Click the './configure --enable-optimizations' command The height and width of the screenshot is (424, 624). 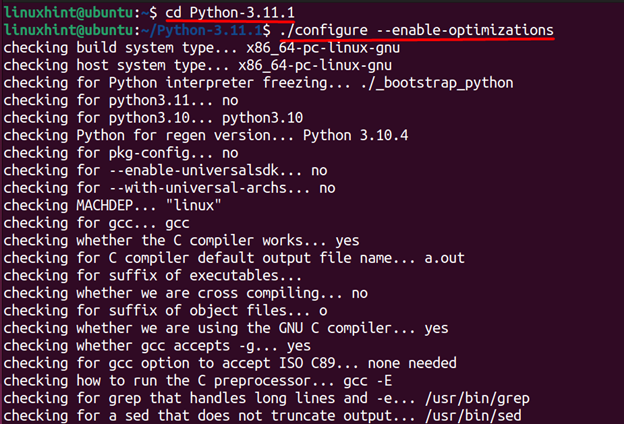(x=416, y=30)
